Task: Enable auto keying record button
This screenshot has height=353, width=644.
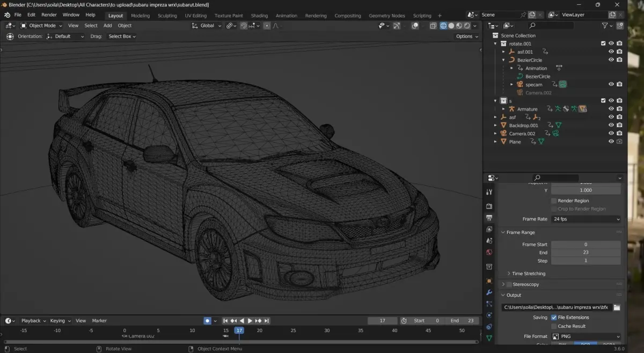Action: pos(207,321)
